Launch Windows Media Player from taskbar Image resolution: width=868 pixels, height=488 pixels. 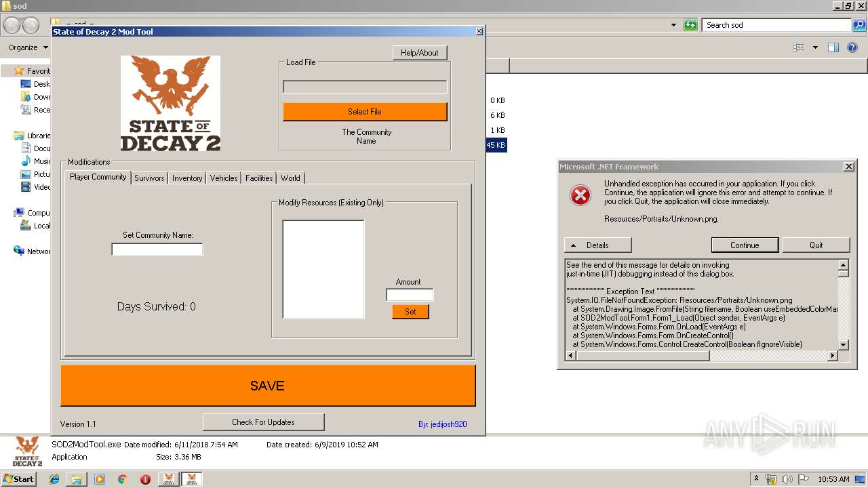click(x=100, y=479)
